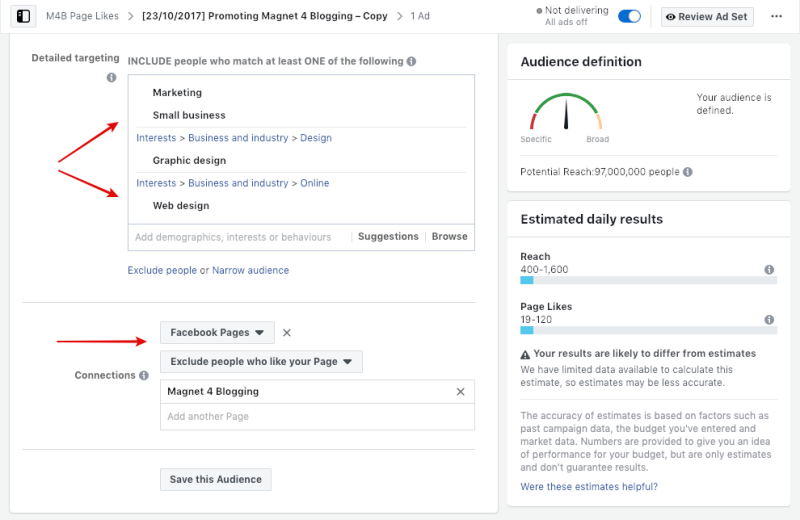This screenshot has width=800, height=520.
Task: Open the Facebook Pages dropdown
Action: [217, 333]
